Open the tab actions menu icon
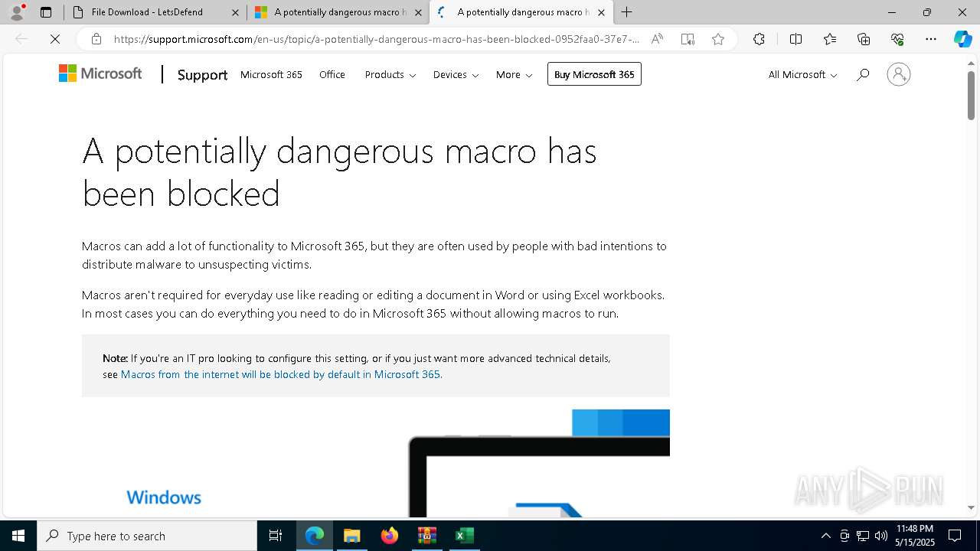Screen dimensions: 980x551 [x=46, y=12]
